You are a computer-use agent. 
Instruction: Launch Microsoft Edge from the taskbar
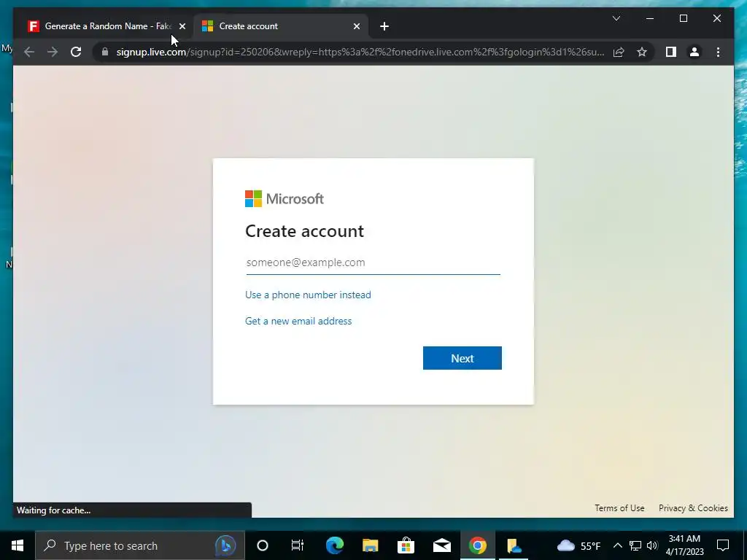click(334, 545)
